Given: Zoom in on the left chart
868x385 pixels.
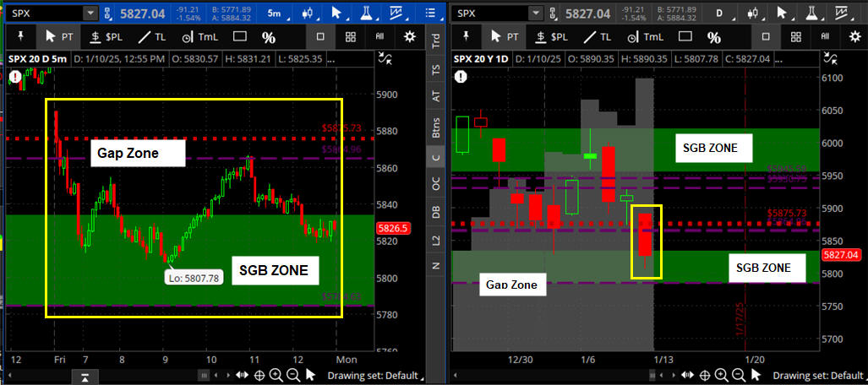Looking at the screenshot, I should (276, 376).
